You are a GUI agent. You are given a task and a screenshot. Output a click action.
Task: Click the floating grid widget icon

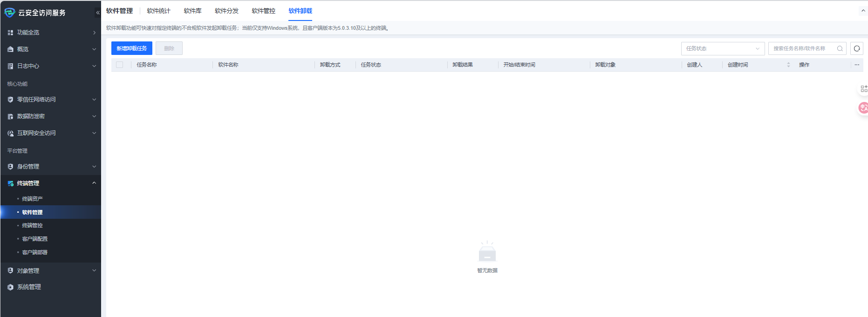tap(864, 88)
